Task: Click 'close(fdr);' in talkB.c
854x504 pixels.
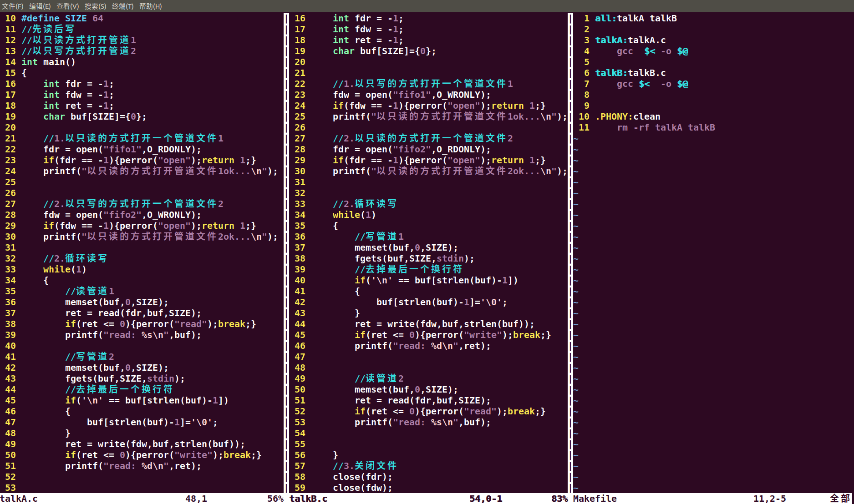Action: [362, 477]
